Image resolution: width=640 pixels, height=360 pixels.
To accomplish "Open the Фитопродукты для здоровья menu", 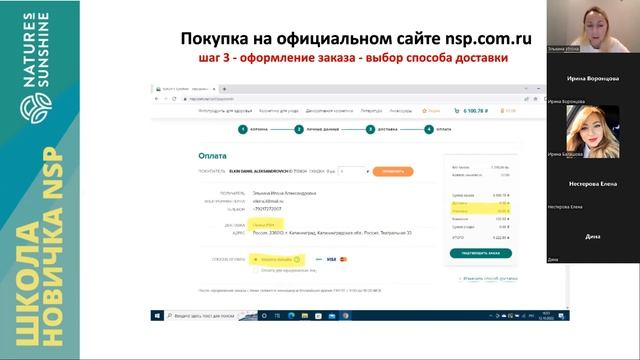I will pos(225,111).
